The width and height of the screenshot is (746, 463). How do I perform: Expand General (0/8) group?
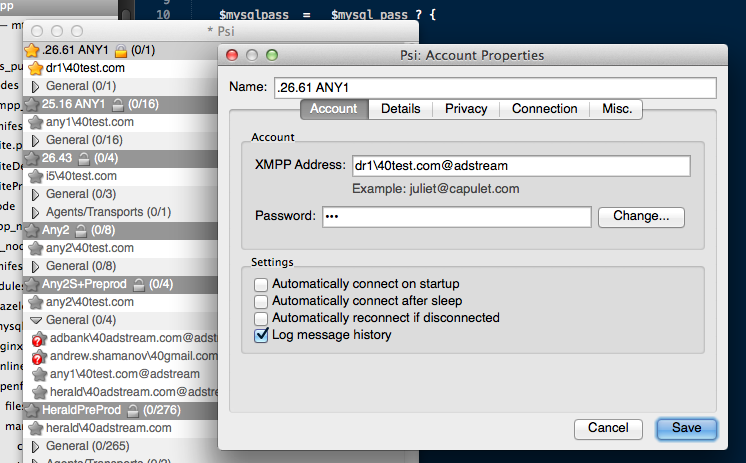(35, 266)
